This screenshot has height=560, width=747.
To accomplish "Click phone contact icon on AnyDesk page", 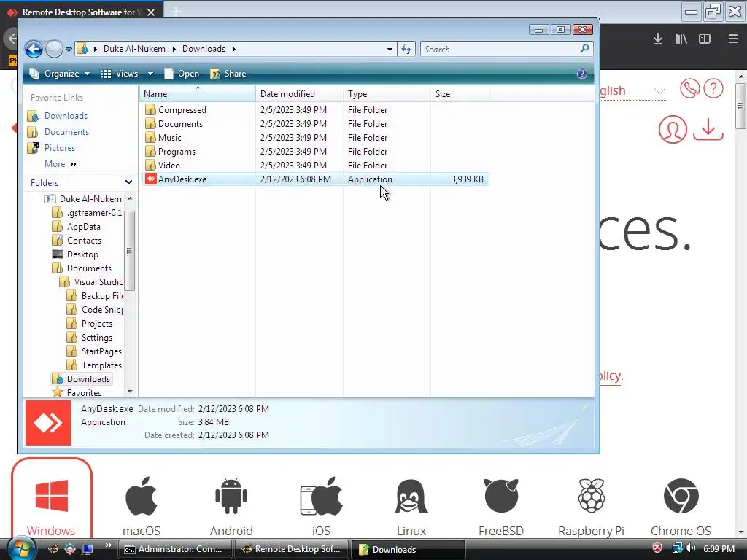I will pyautogui.click(x=689, y=88).
